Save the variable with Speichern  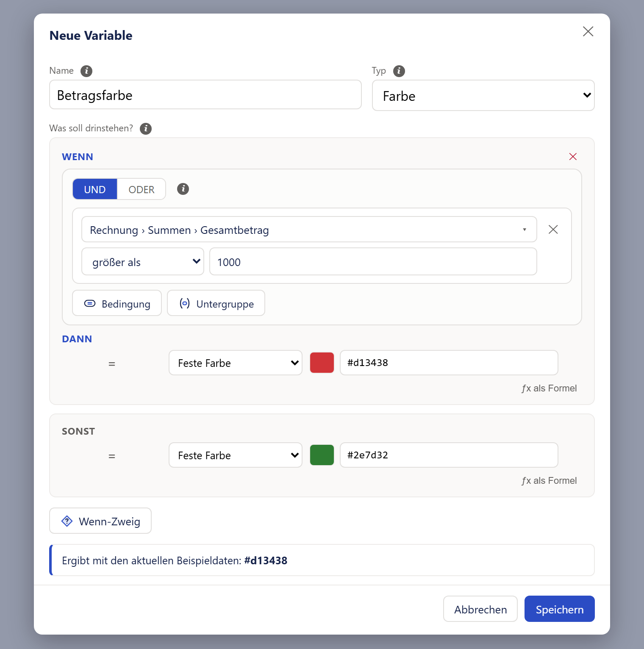[x=560, y=609]
